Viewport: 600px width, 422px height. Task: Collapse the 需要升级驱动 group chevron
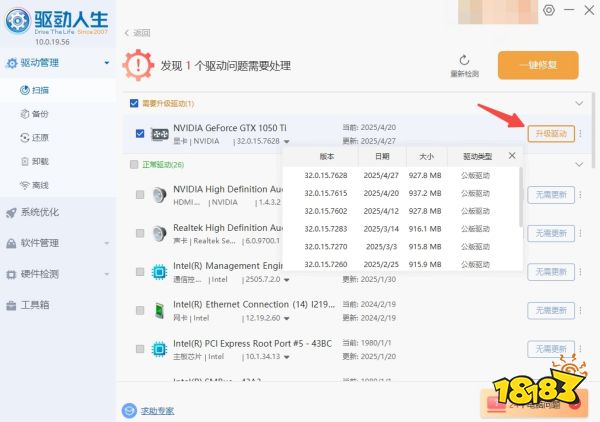click(x=579, y=103)
